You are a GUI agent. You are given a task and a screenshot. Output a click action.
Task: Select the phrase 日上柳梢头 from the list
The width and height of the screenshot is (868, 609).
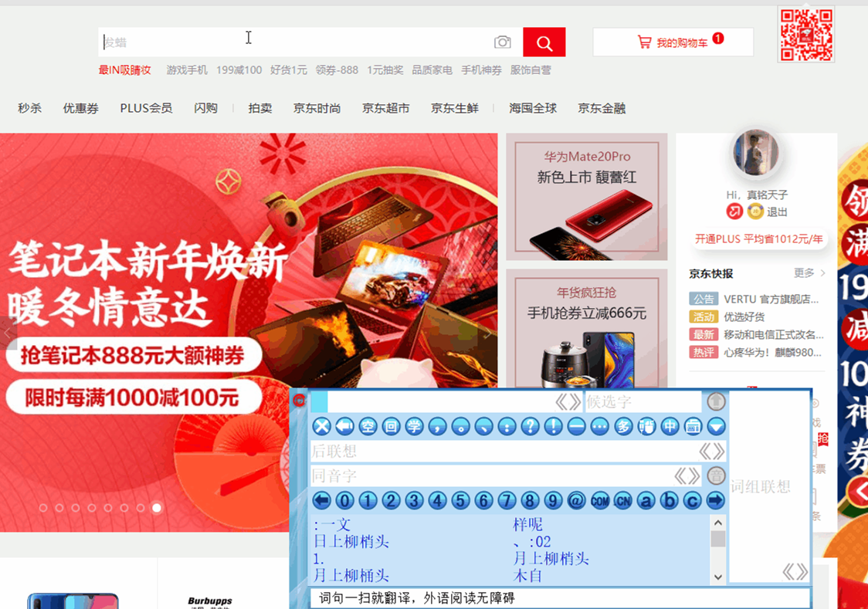[x=351, y=542]
